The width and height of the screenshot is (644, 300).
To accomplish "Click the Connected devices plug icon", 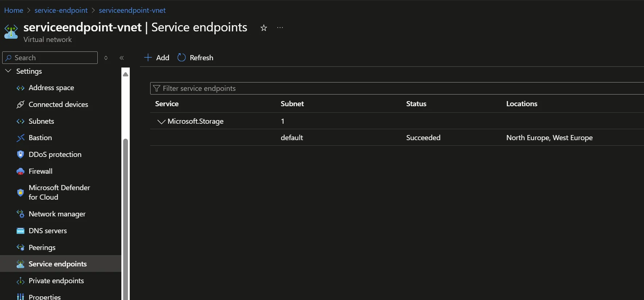I will click(20, 105).
